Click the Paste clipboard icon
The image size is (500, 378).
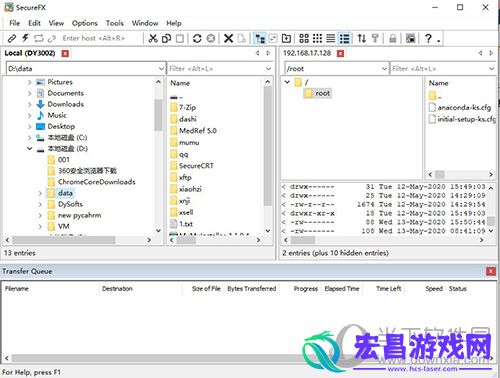(x=180, y=38)
